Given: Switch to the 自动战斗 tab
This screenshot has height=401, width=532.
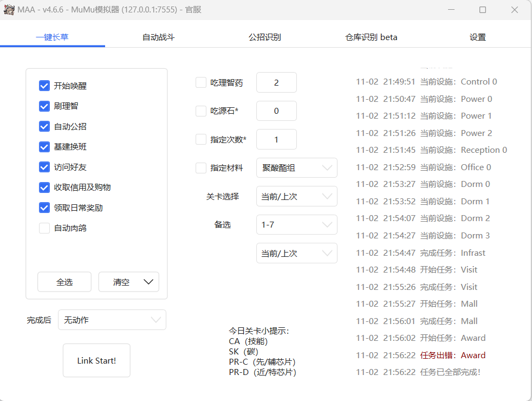Looking at the screenshot, I should (157, 37).
